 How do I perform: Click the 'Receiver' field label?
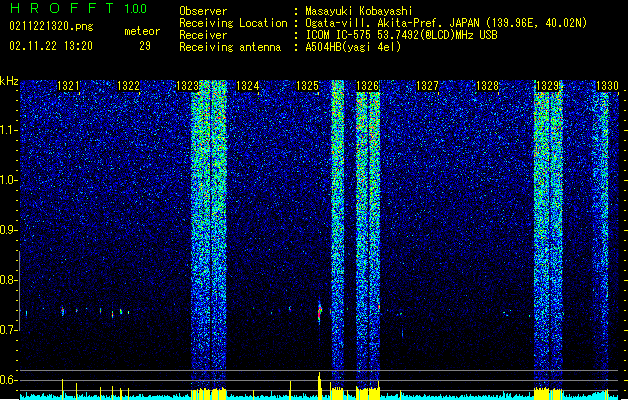coord(203,35)
